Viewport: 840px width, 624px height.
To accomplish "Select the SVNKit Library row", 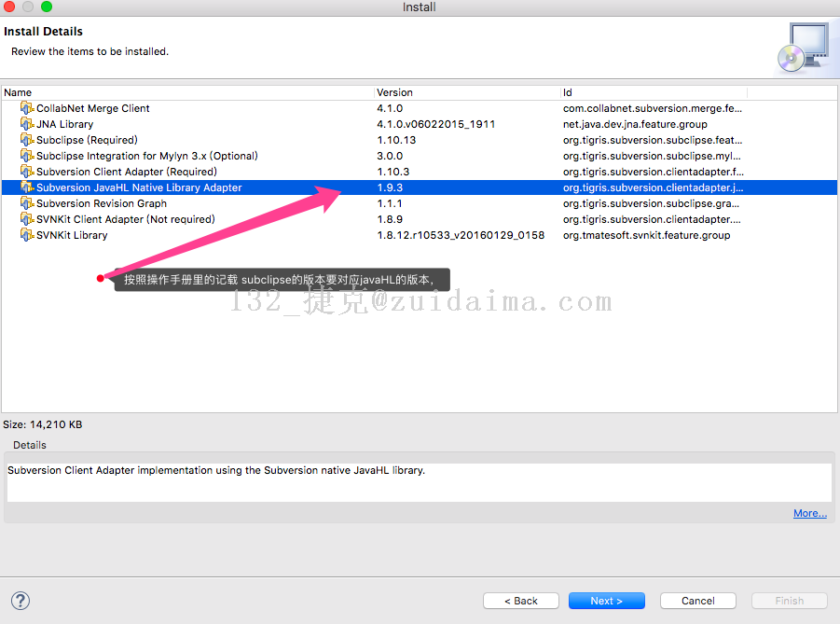I will coord(420,235).
